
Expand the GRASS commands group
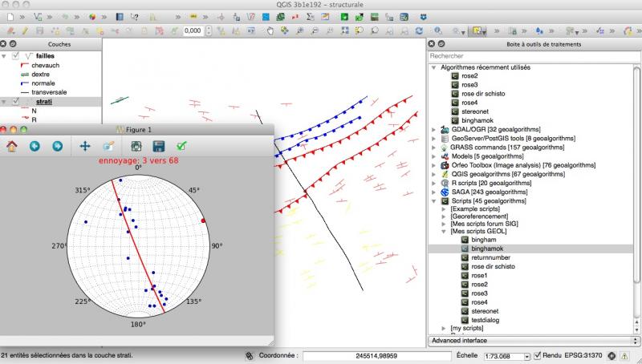[434, 148]
